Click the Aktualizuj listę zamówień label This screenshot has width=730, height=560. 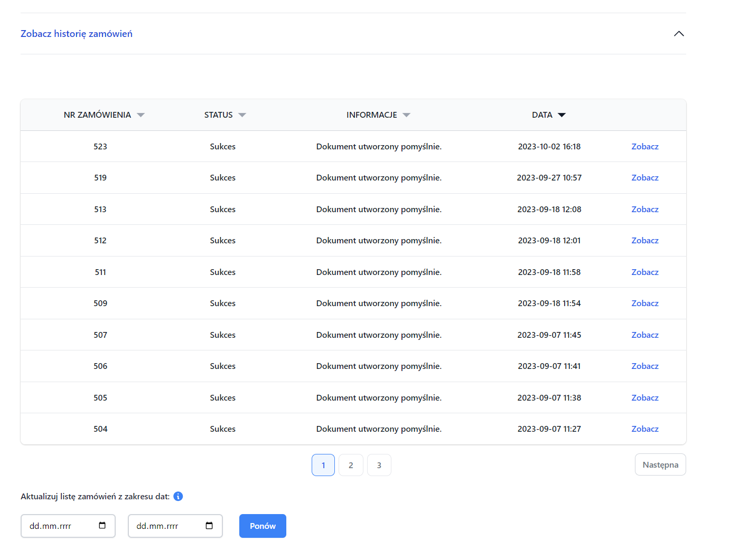coord(95,496)
